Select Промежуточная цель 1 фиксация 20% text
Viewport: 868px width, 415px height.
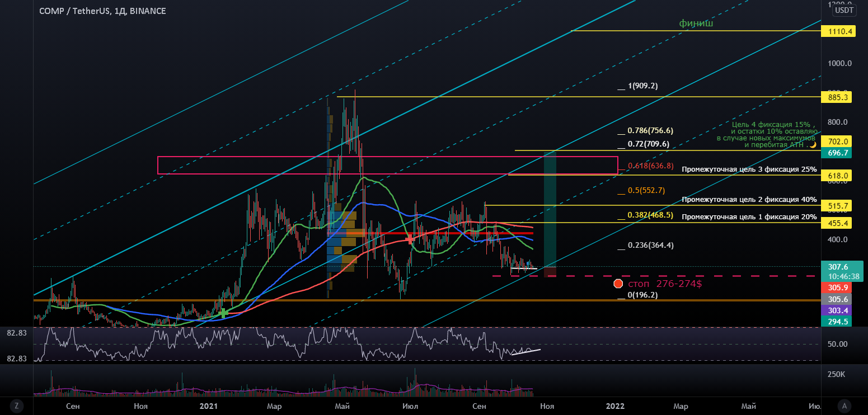(749, 216)
